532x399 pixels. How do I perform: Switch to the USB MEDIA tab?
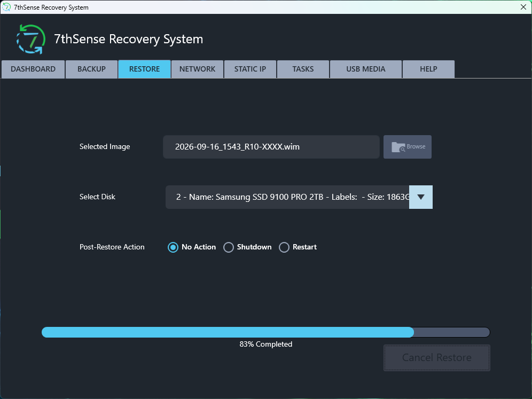tap(366, 69)
